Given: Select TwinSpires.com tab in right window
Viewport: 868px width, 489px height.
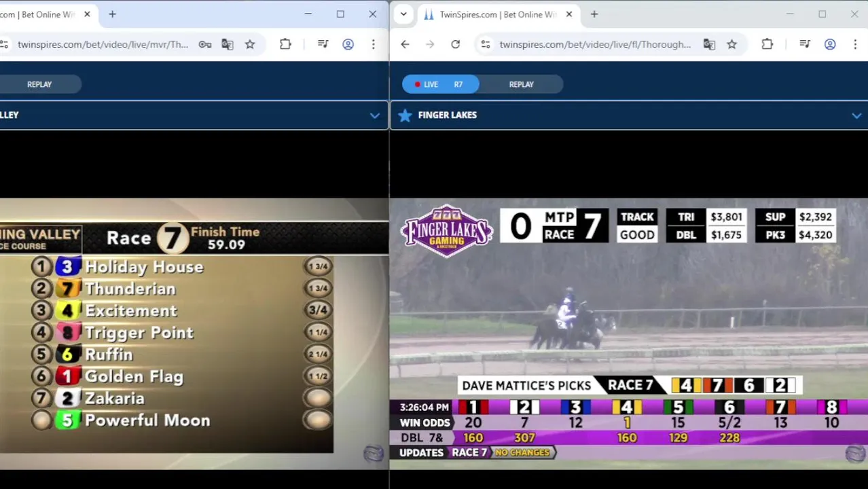Looking at the screenshot, I should click(497, 14).
